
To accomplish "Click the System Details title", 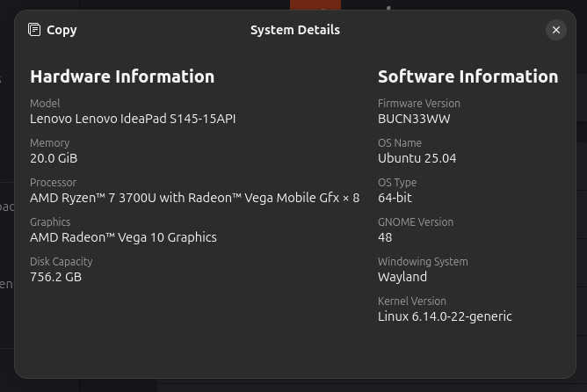I will [295, 30].
